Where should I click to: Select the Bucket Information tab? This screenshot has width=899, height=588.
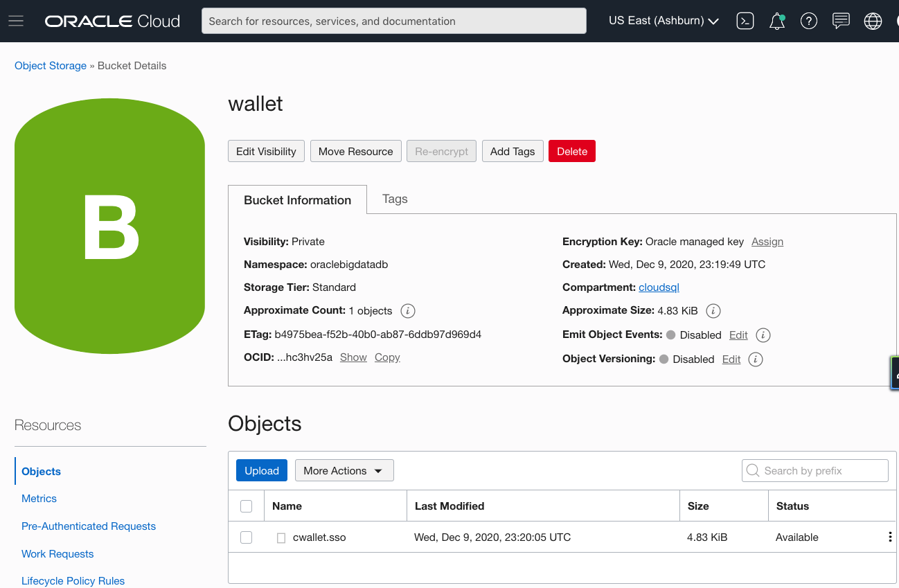[297, 199]
